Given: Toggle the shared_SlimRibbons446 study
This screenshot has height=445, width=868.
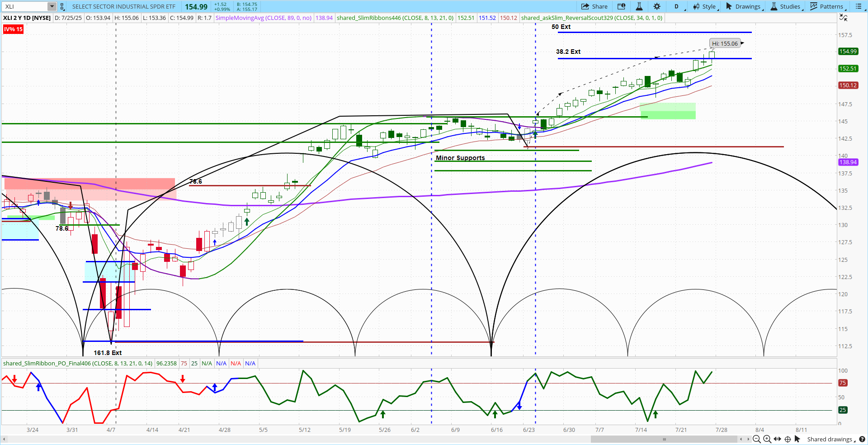Looking at the screenshot, I should (x=395, y=18).
